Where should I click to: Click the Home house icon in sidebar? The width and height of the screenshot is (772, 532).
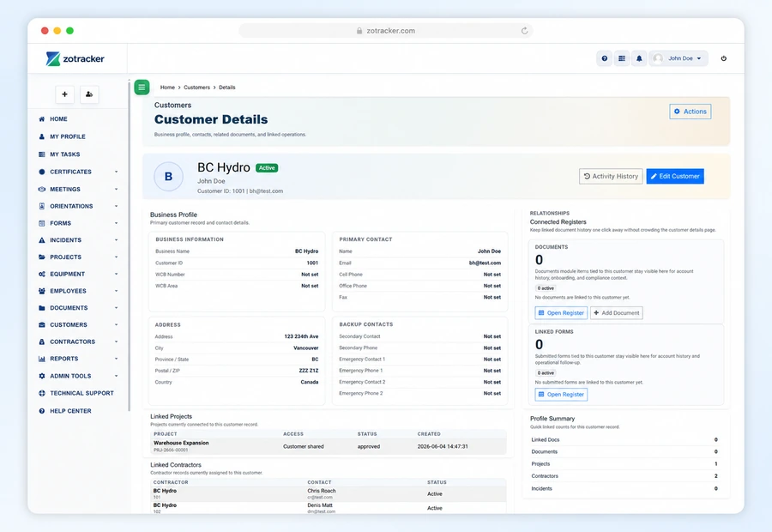42,118
